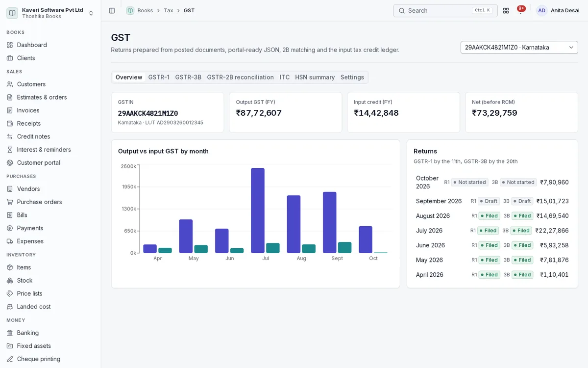Open GSTR-2B reconciliation tab

click(x=240, y=77)
